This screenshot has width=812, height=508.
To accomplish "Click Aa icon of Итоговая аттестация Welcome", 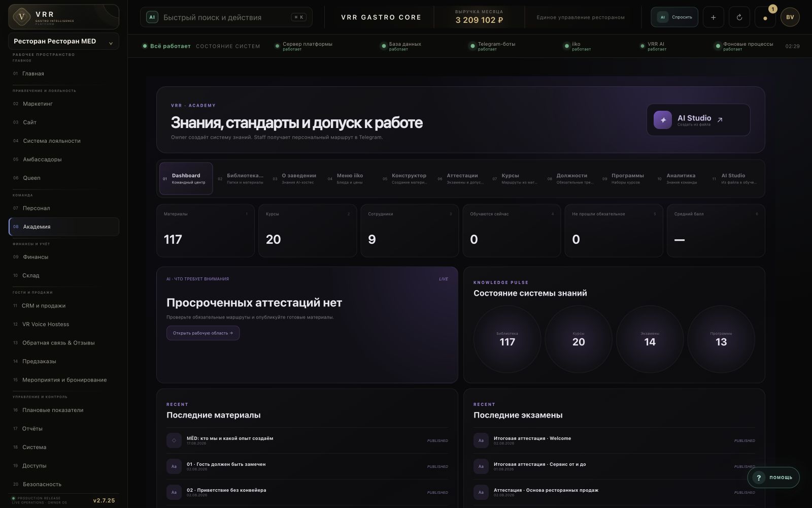I will point(481,440).
